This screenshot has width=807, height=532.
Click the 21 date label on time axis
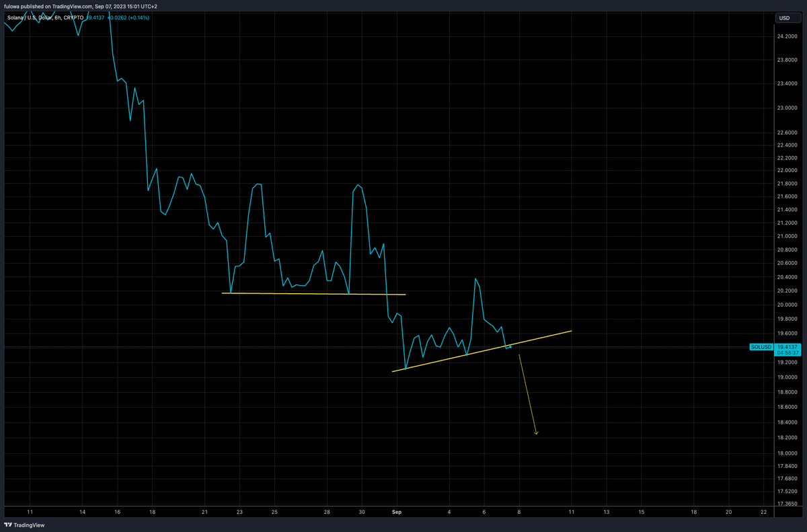pyautogui.click(x=204, y=512)
